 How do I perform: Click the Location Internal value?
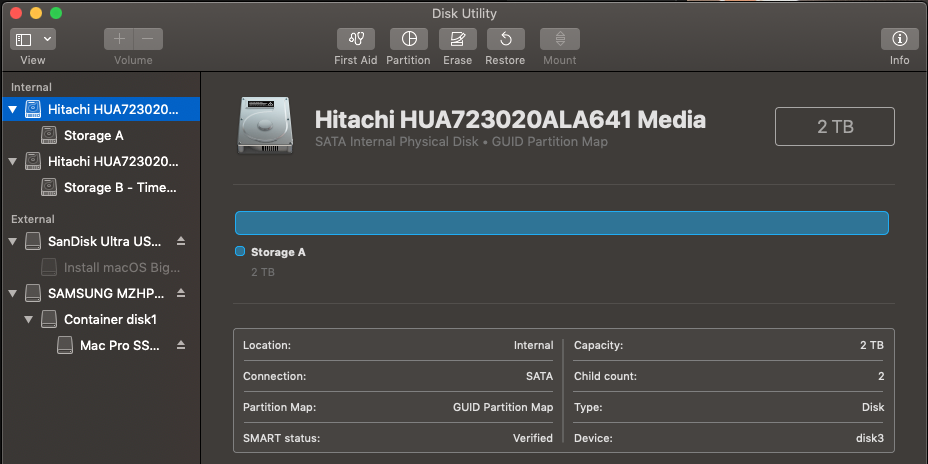click(533, 345)
